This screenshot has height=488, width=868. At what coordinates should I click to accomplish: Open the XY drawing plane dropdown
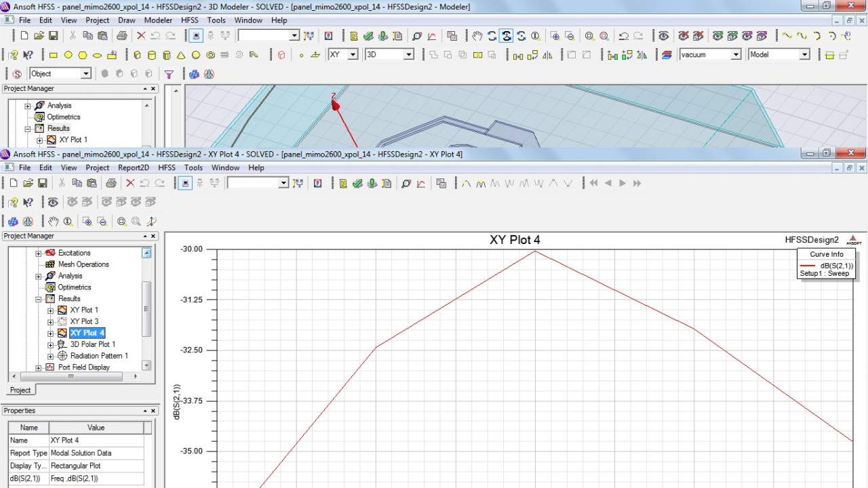click(353, 55)
